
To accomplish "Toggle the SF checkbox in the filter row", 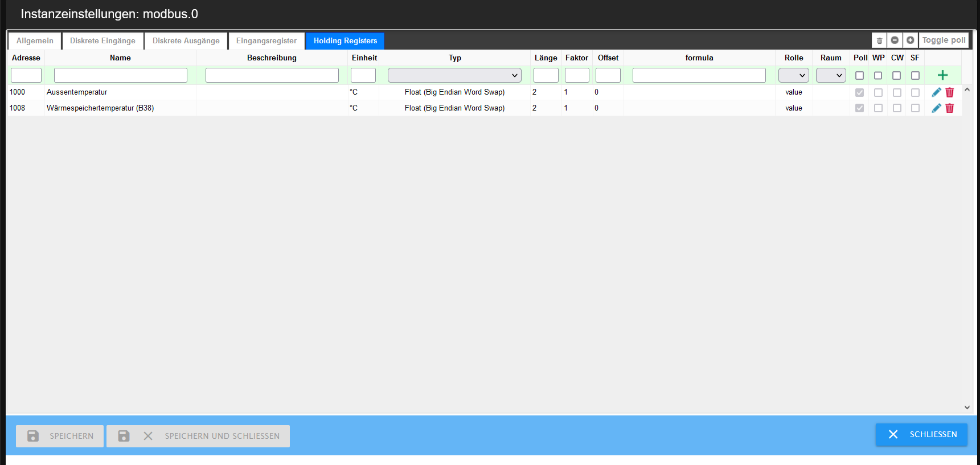I will tap(915, 75).
